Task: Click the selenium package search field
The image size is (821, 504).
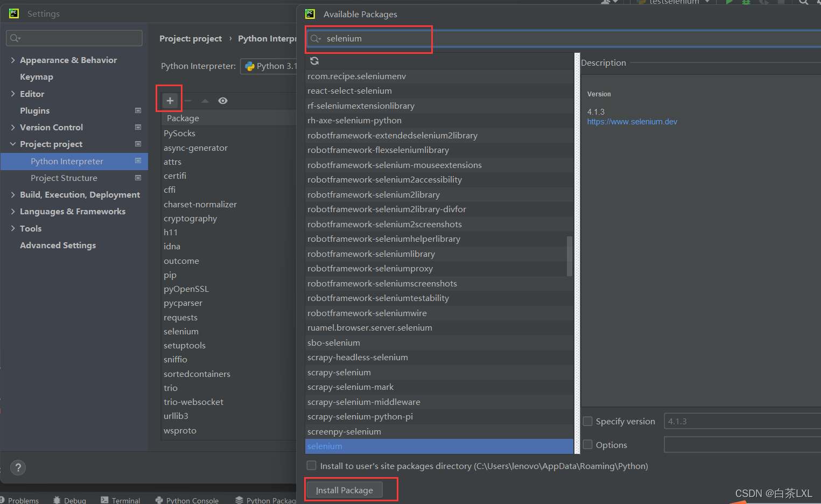Action: click(x=563, y=39)
